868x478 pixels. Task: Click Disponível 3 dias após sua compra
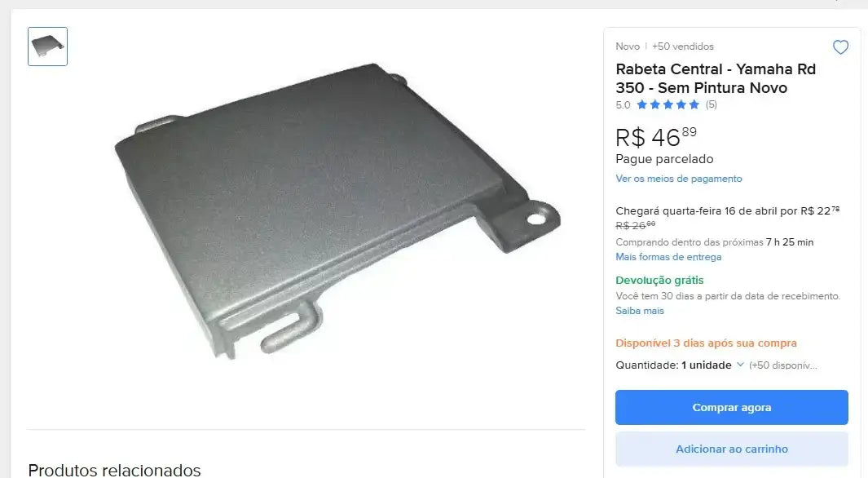(x=706, y=343)
